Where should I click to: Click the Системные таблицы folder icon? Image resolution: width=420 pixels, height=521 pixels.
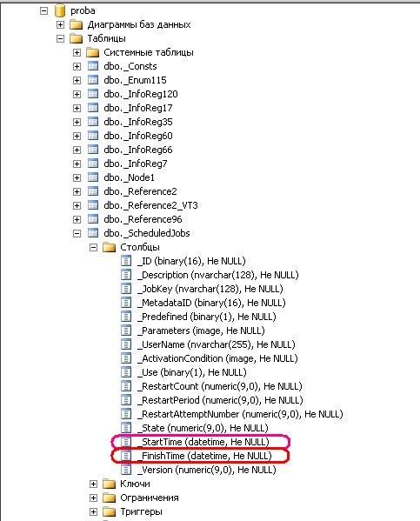tap(93, 52)
